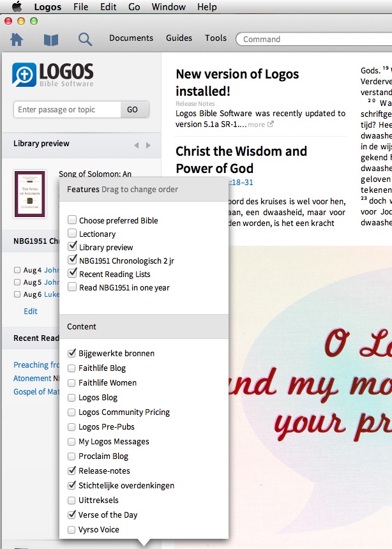
Task: Enable Faithlife Blog content
Action: 72,368
